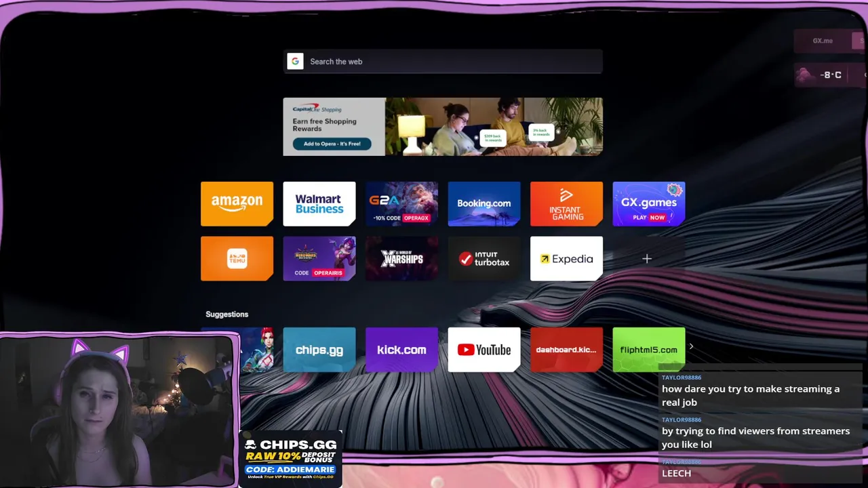Viewport: 868px width, 488px height.
Task: Click 'Add to Opera - It's Free!' button
Action: [332, 144]
